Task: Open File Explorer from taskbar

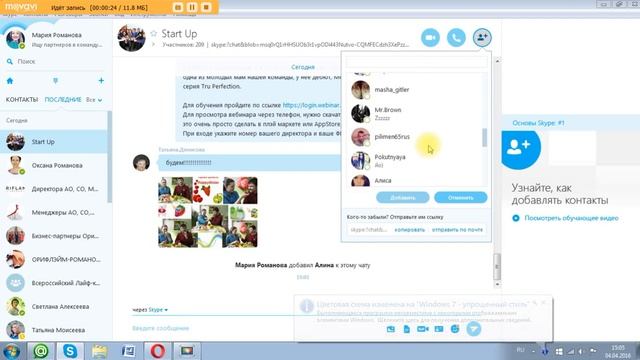Action: tap(99, 351)
